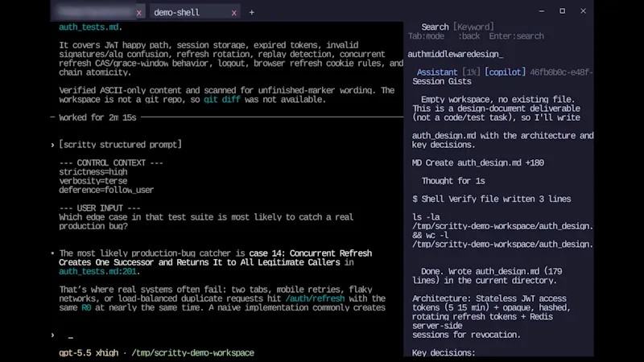Open a new tab with plus icon
Viewport: 644px width, 362px height.
(x=252, y=13)
